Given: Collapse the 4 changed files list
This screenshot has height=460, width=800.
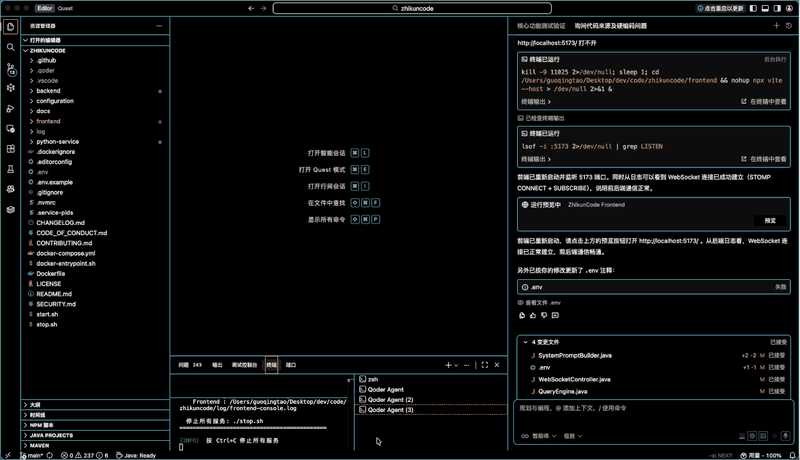Looking at the screenshot, I should [x=525, y=342].
